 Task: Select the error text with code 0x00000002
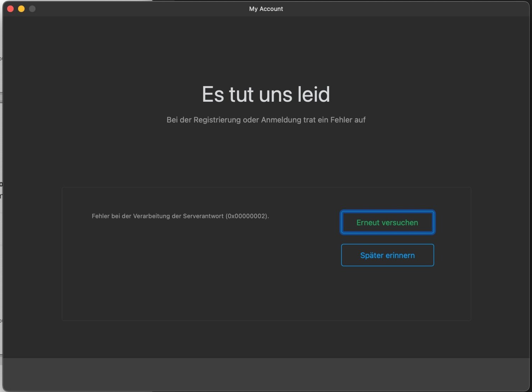(180, 216)
